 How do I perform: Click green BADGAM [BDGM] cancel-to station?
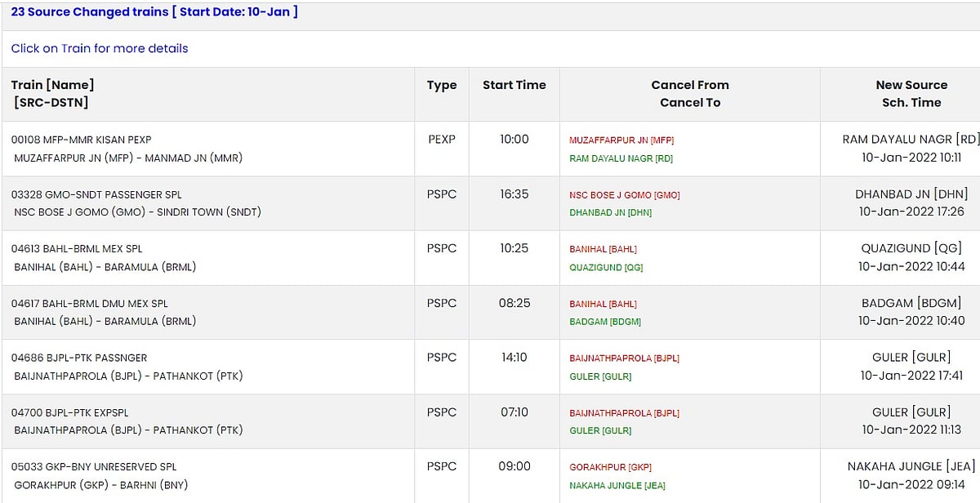coord(604,322)
